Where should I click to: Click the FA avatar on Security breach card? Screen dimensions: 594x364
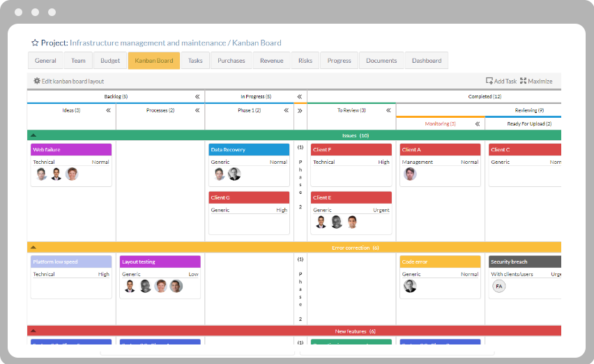498,286
